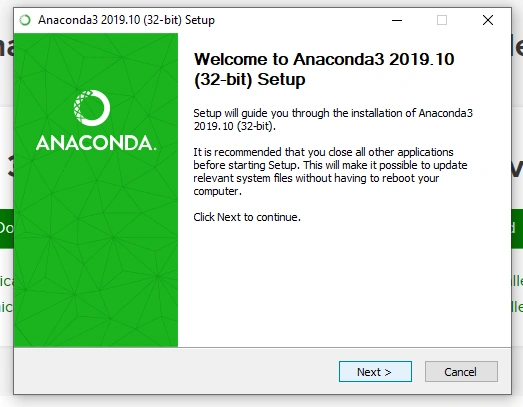This screenshot has height=407, width=523.
Task: Click the title bar text Anaconda3 2019.10 Setup
Action: [126, 20]
